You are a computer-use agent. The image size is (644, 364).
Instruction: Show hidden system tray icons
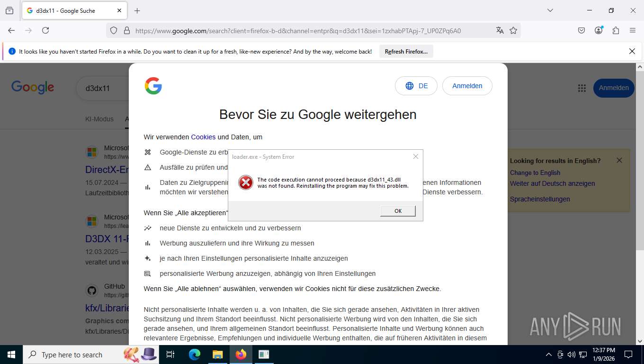(549, 355)
